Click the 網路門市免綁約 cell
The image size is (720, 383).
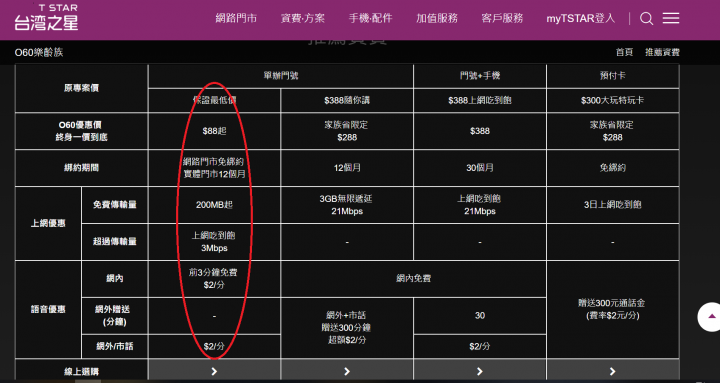click(x=214, y=168)
